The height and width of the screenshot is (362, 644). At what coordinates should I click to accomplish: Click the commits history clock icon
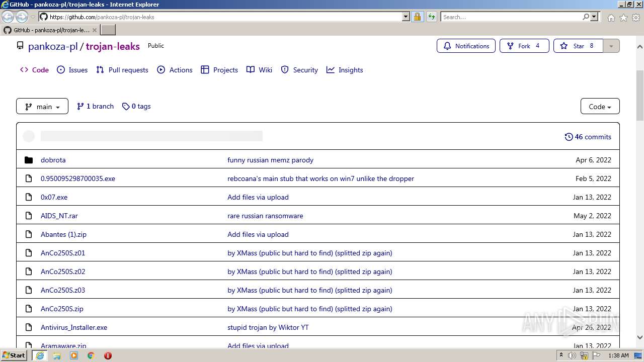click(569, 137)
